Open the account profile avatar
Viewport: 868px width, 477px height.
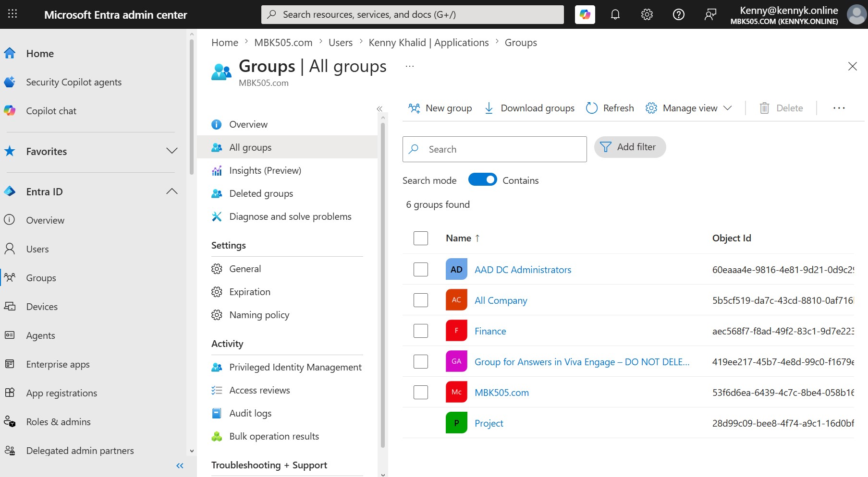click(856, 14)
